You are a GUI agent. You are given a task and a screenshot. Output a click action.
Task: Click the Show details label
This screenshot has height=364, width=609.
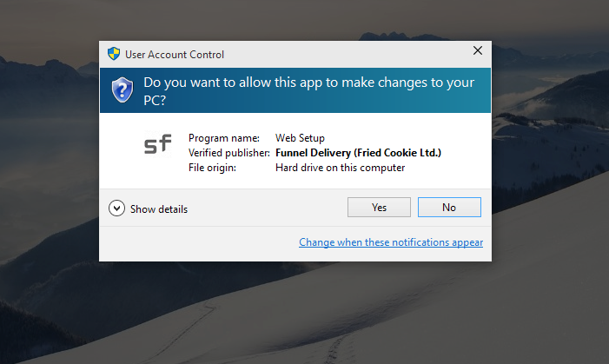tap(159, 209)
